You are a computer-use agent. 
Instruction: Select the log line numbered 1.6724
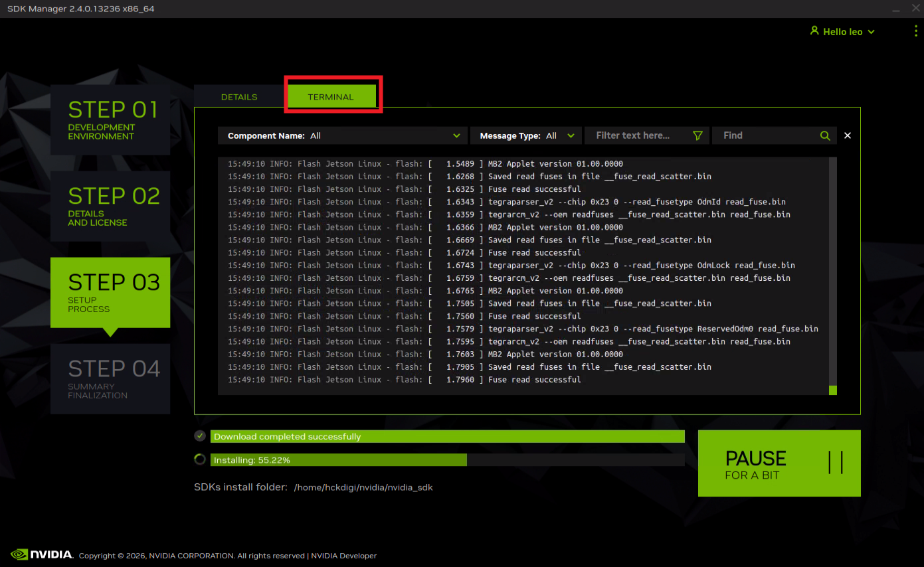[x=405, y=252]
